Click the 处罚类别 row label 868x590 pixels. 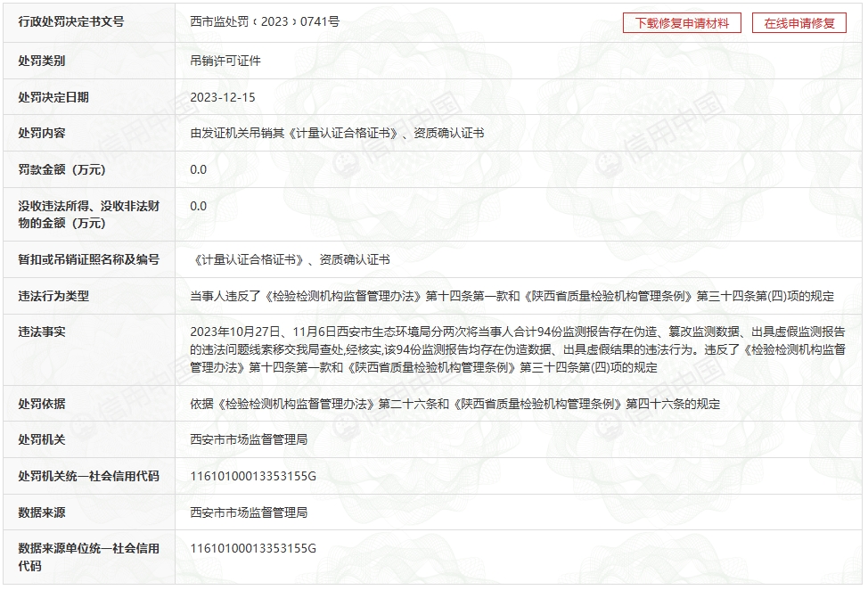(42, 61)
